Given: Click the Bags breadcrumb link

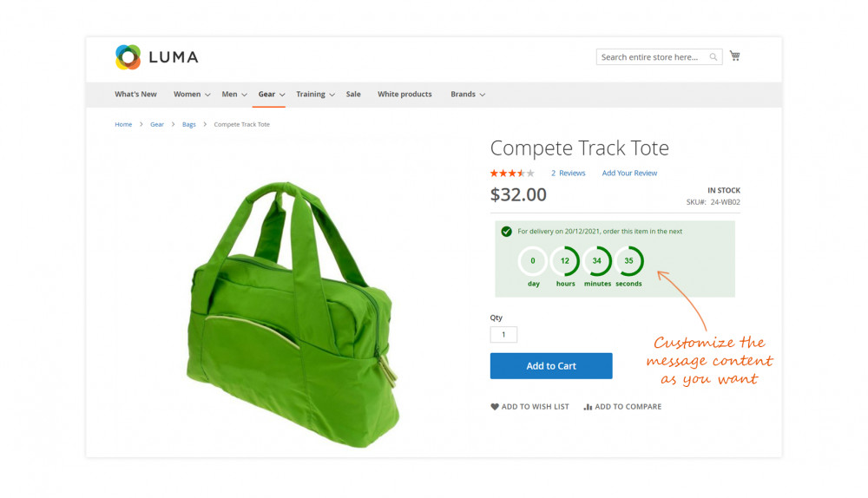Looking at the screenshot, I should coord(189,125).
